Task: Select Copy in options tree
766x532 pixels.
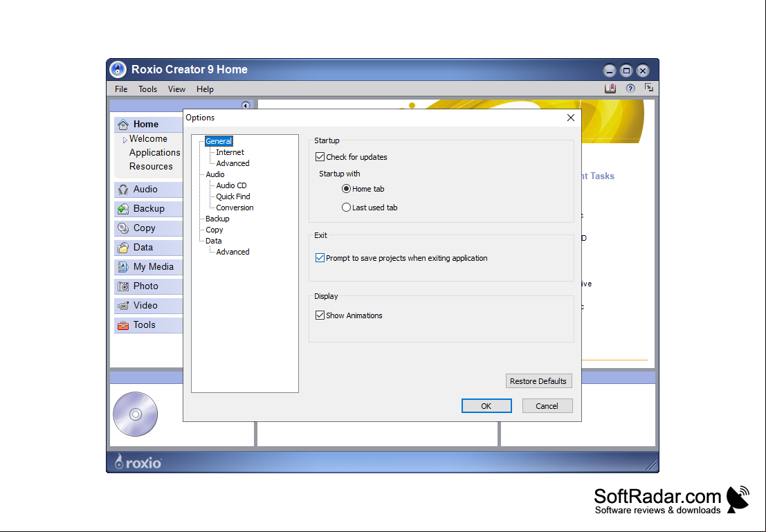Action: 215,230
